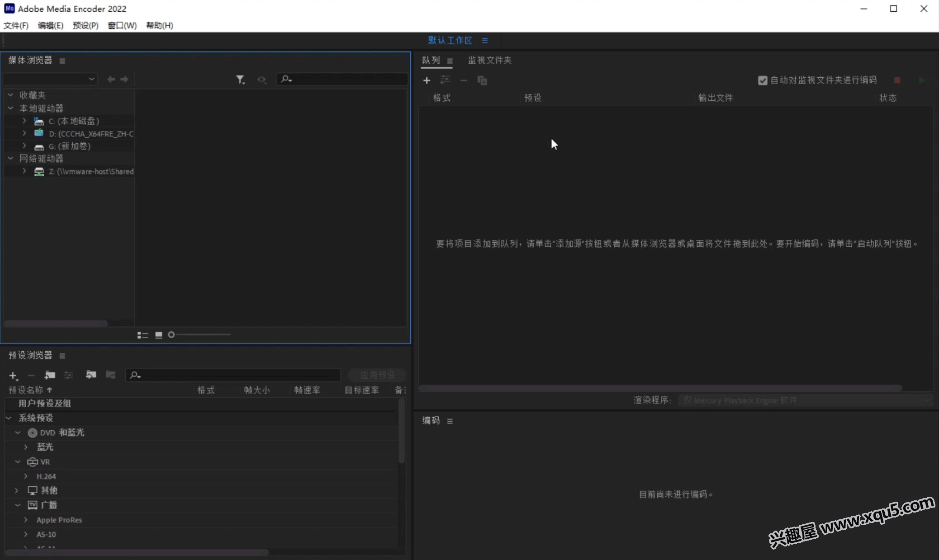Select the 默认工作区 workspace label
Screen dimensions: 939x560
coord(450,40)
